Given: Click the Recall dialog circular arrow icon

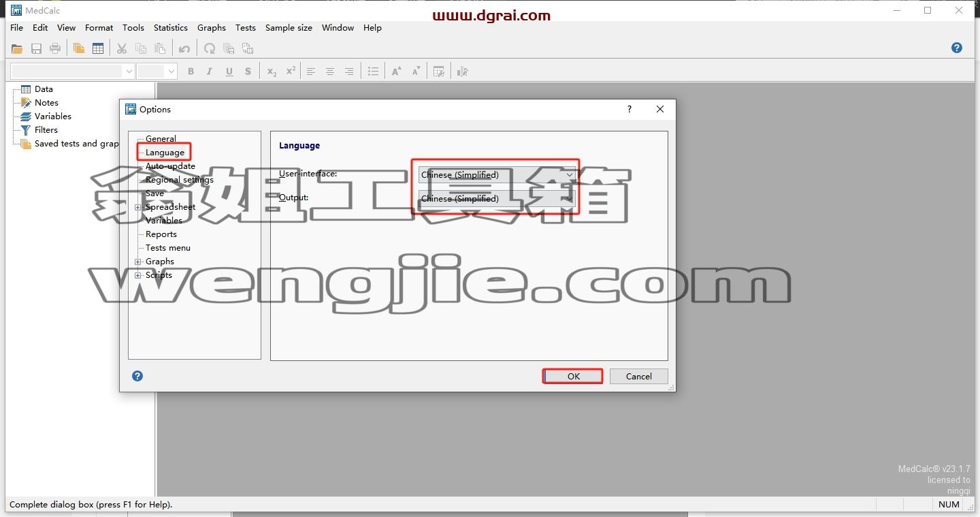Looking at the screenshot, I should click(210, 48).
